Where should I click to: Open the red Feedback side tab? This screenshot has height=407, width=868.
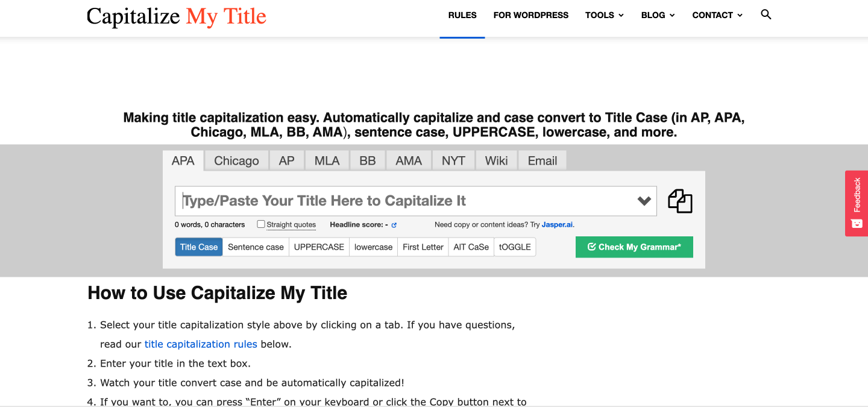pyautogui.click(x=857, y=203)
